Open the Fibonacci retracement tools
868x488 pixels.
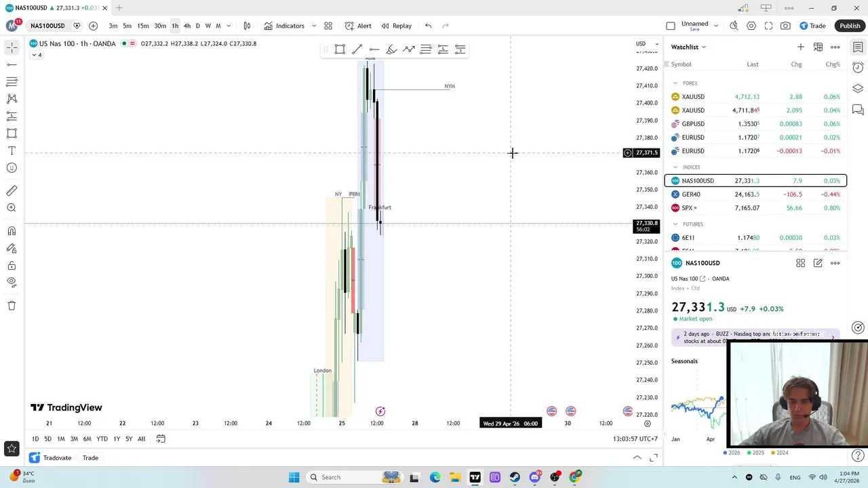(x=12, y=81)
